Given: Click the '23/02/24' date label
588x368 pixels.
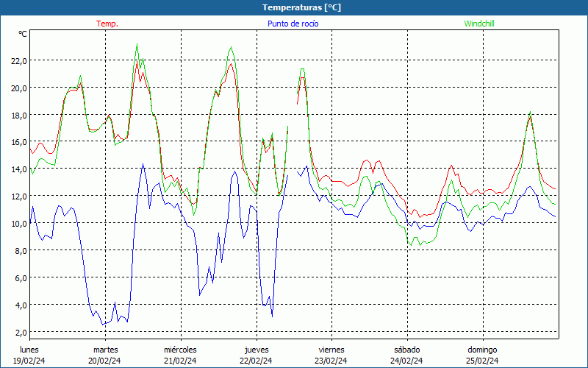Looking at the screenshot, I should tap(331, 361).
